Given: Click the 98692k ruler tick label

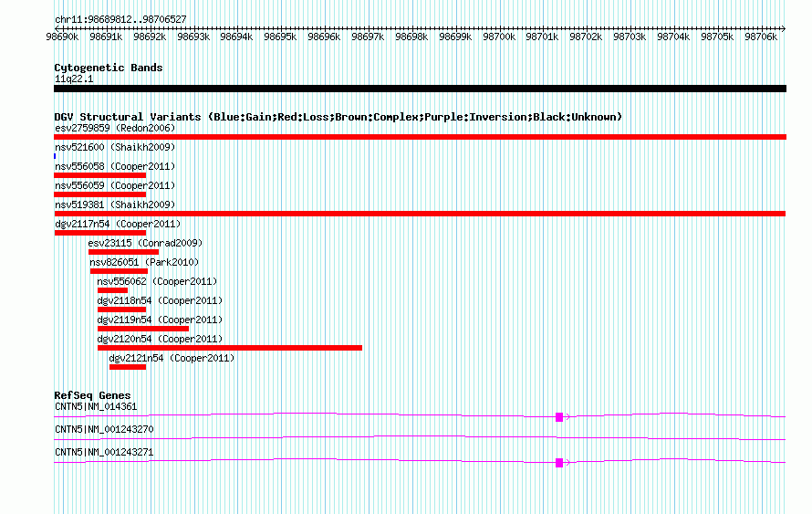Looking at the screenshot, I should (x=150, y=37).
